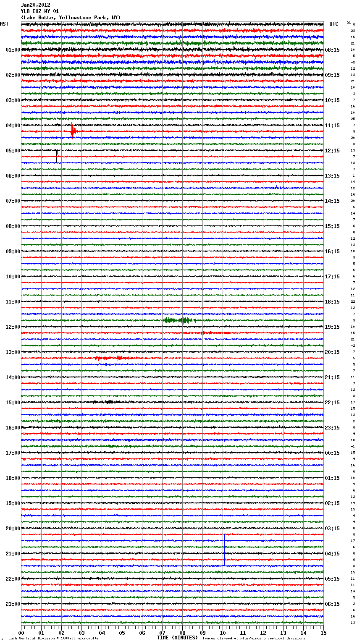This screenshot has height=644, width=357.
Task: Click the '00:15' UTC time label
Action: tap(332, 453)
